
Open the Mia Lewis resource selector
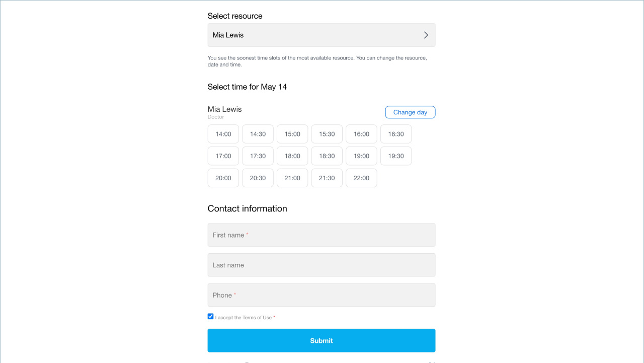coord(321,35)
